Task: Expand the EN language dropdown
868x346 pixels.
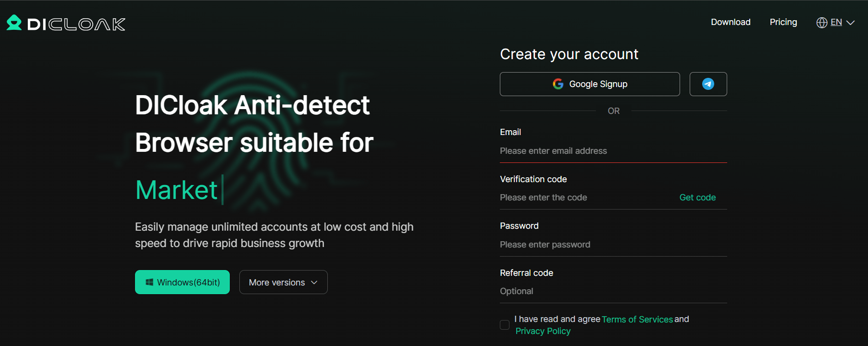Action: (x=843, y=23)
